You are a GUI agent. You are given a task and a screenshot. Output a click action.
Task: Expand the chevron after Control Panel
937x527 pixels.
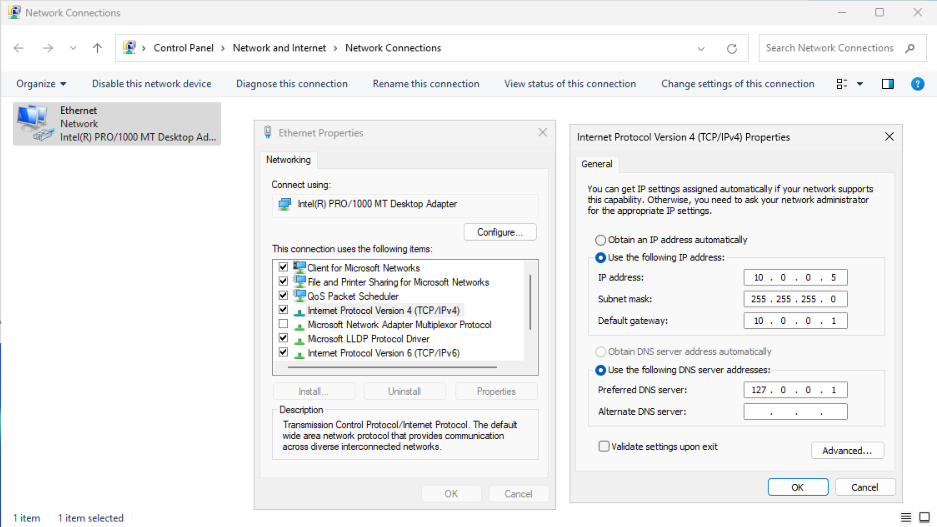223,48
